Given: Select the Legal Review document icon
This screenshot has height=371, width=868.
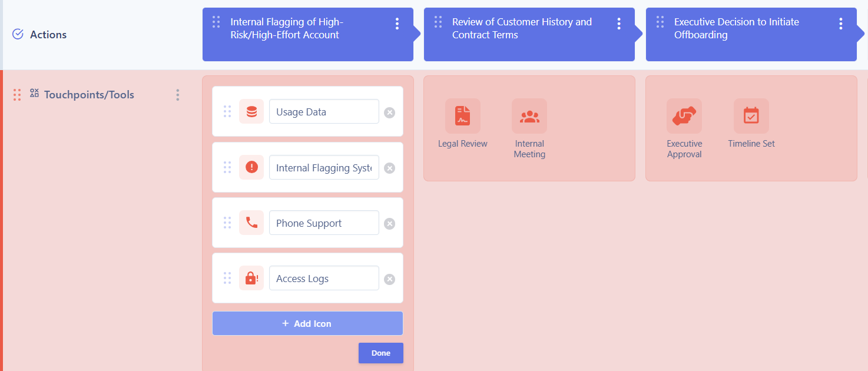Looking at the screenshot, I should [462, 116].
